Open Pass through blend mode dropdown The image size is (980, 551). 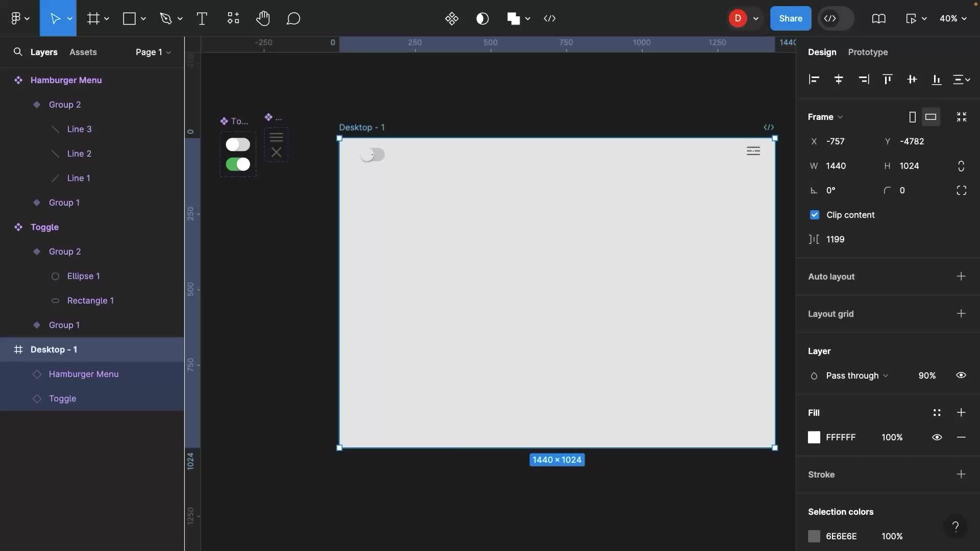pyautogui.click(x=857, y=375)
